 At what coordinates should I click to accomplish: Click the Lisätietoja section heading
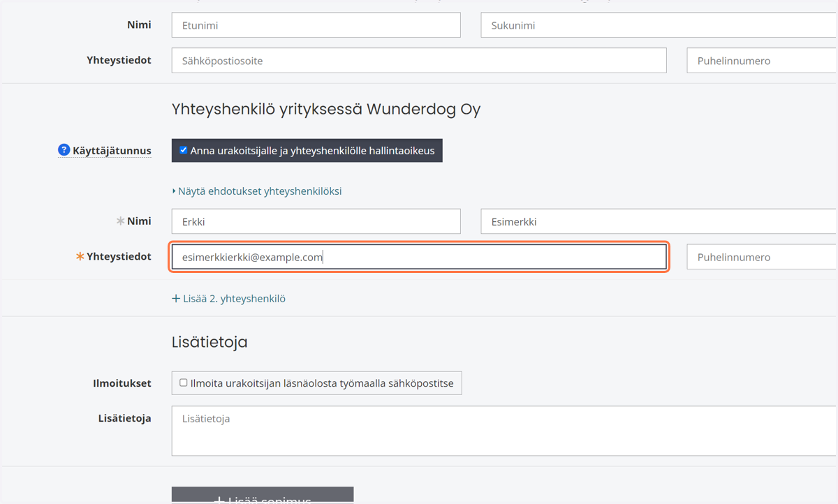click(x=209, y=342)
